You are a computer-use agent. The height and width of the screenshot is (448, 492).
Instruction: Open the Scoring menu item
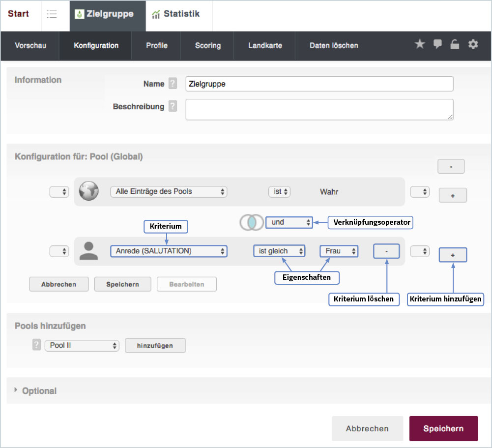pyautogui.click(x=207, y=46)
